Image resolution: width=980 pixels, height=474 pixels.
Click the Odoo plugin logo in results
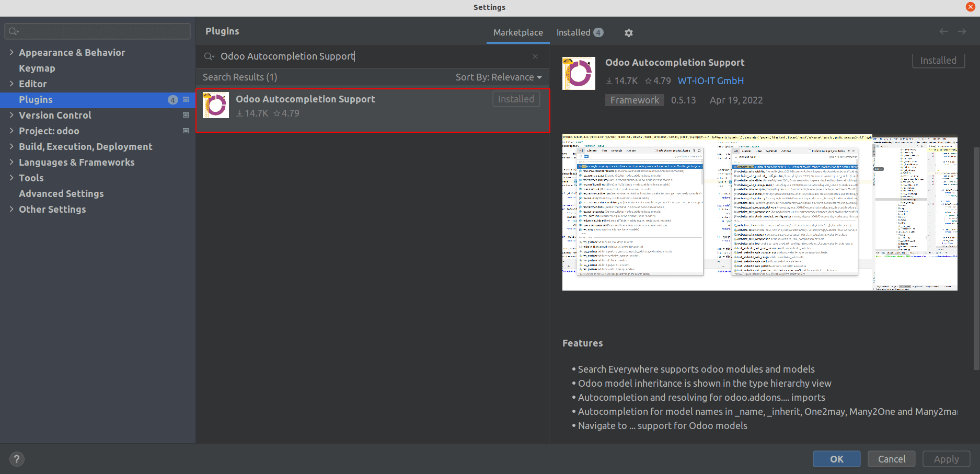pyautogui.click(x=216, y=105)
